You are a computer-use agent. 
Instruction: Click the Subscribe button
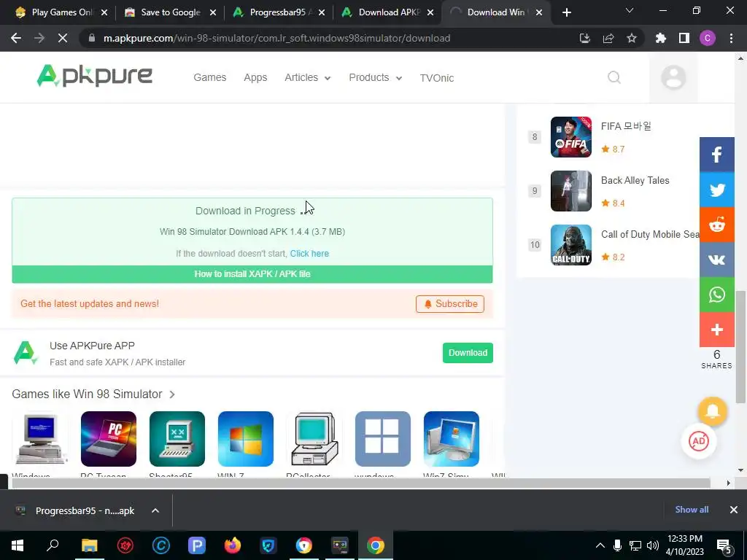point(450,304)
